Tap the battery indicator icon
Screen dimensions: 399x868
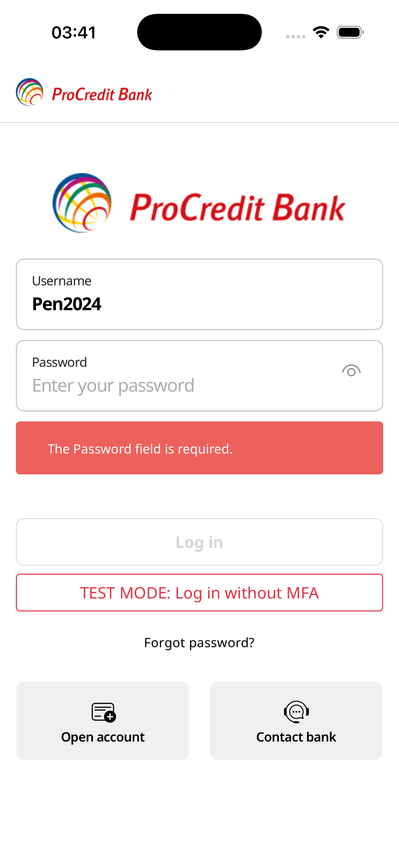(x=350, y=32)
